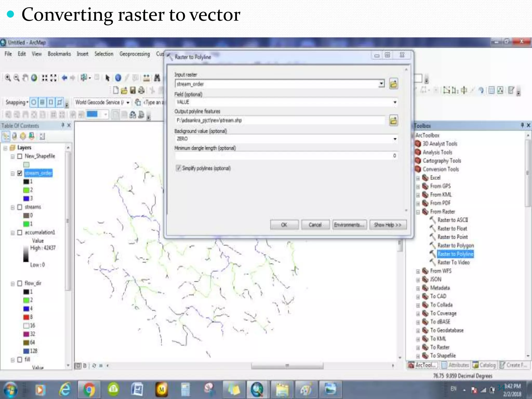Open the Snapping dropdown menu

pos(17,102)
